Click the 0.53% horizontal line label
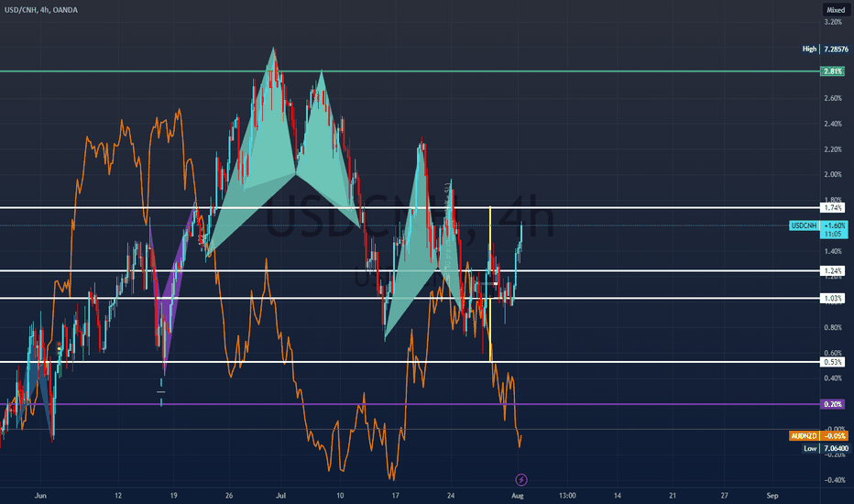Screen dimensions: 854x504 (833, 362)
